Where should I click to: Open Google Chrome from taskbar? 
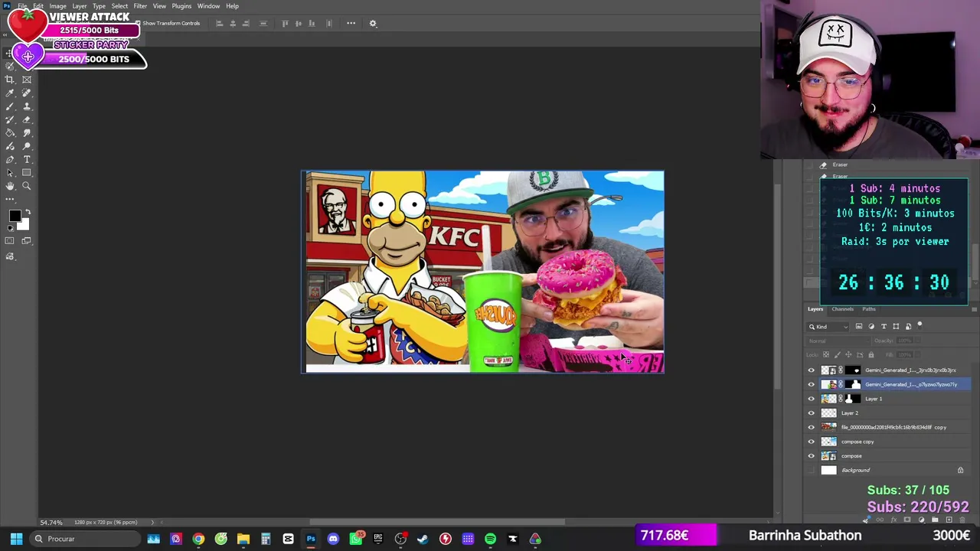coord(198,539)
